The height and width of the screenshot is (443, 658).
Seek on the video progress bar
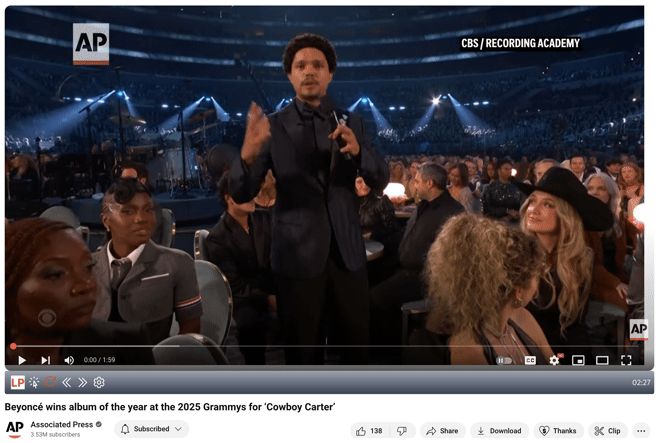(325, 346)
